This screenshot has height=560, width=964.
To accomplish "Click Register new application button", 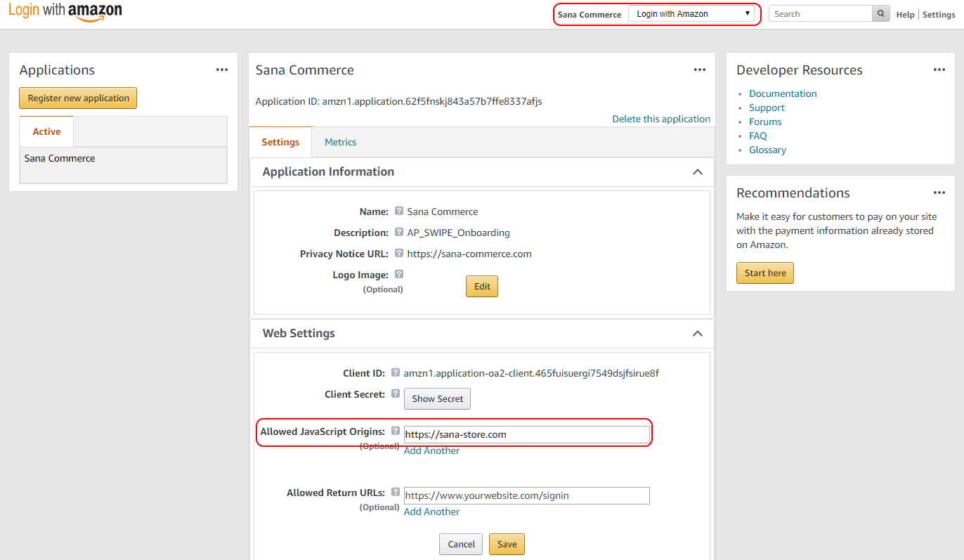I will 78,98.
